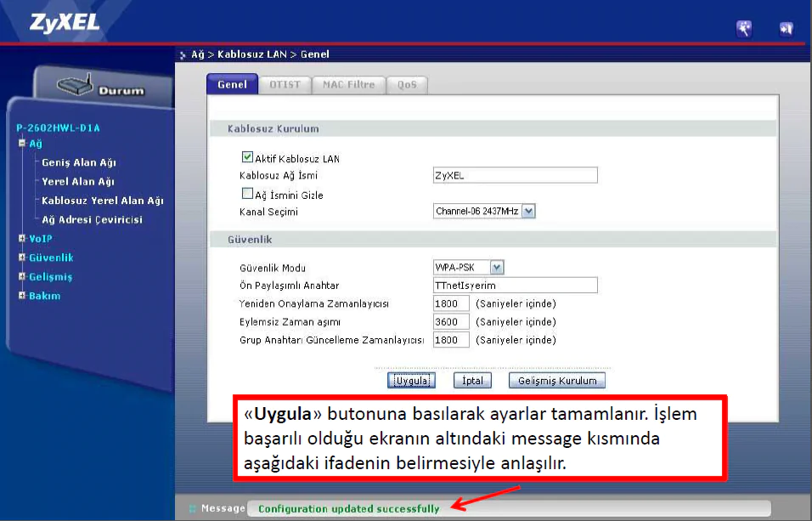Switch to the OTIST tab
This screenshot has height=521, width=812.
[285, 85]
